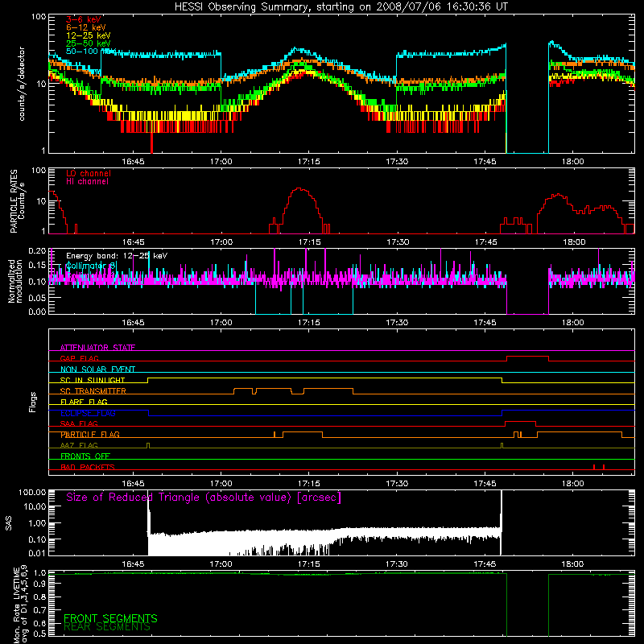Click the FRONTS OFF flag label
The image size is (644, 644).
click(x=85, y=456)
